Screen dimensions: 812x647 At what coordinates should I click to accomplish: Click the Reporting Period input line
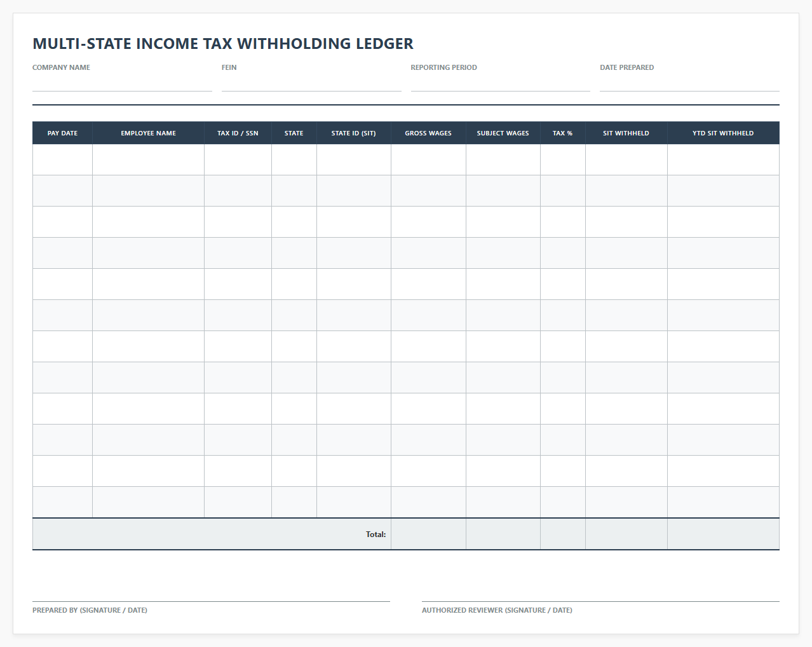click(501, 83)
